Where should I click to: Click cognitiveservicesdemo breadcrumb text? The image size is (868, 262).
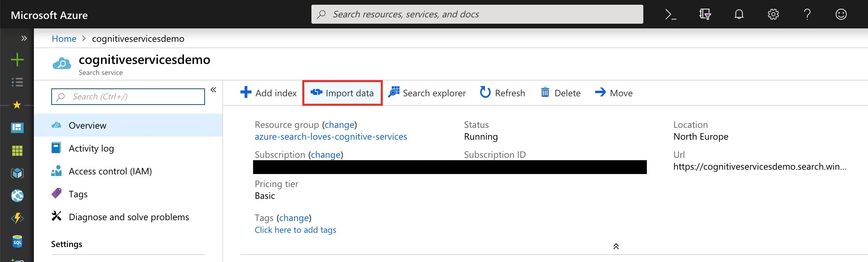(138, 39)
